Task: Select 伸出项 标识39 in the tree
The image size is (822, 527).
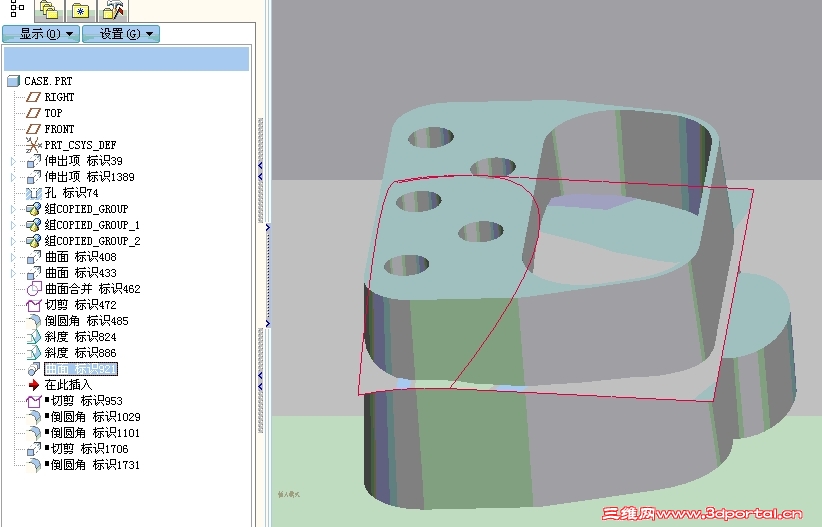Action: (x=83, y=161)
